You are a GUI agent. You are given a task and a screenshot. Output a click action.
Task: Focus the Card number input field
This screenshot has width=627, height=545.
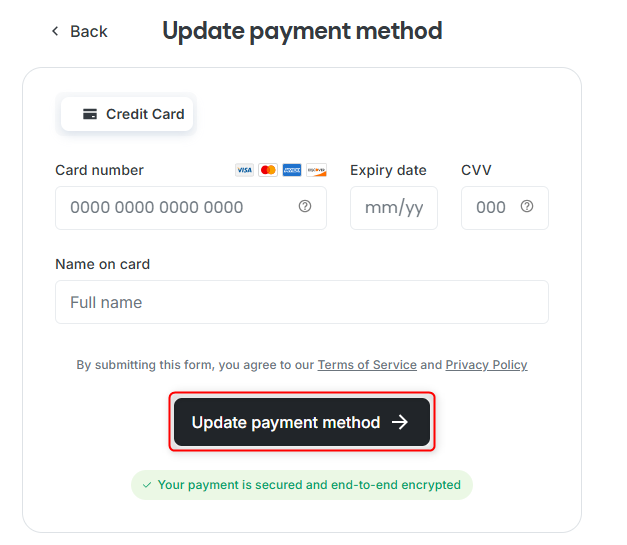pyautogui.click(x=191, y=208)
